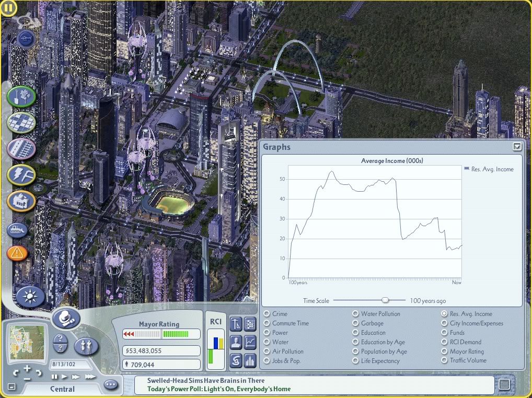Click the Swelled-Head Sims news headline
The image size is (532, 398).
(205, 380)
